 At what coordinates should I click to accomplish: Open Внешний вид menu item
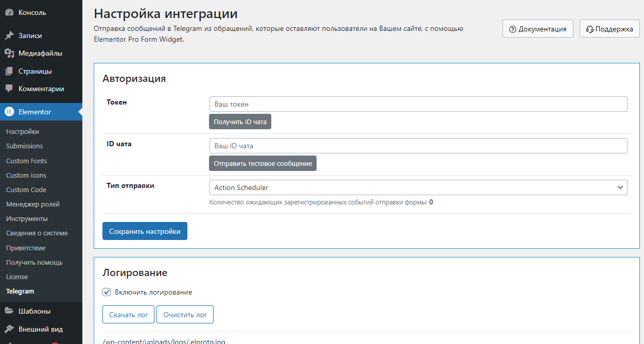click(41, 329)
